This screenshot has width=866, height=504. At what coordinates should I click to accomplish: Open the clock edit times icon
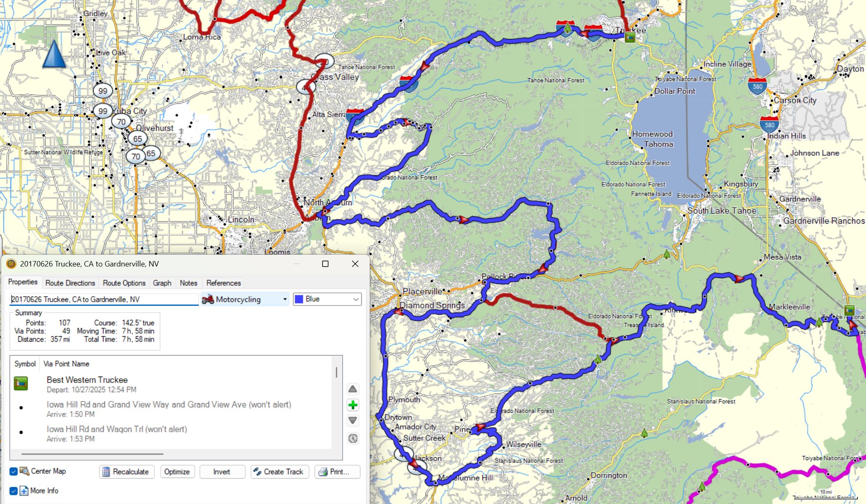[352, 438]
